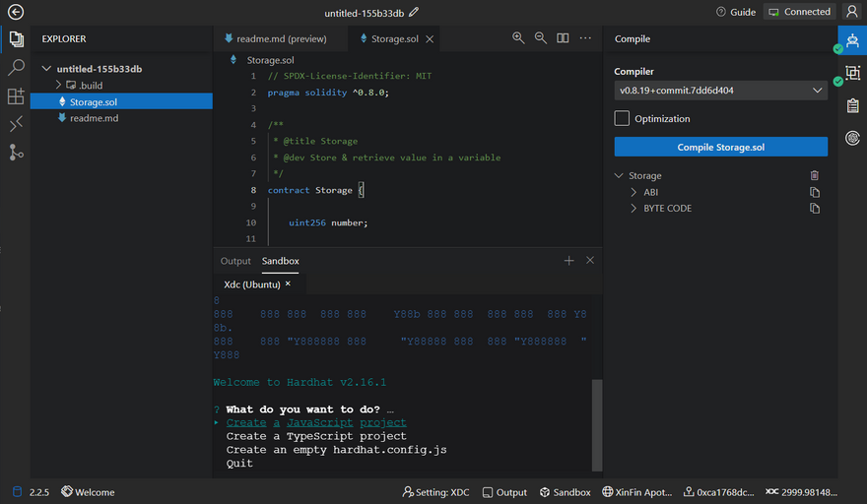Open the crossed-arrows icon in left sidebar
This screenshot has width=867, height=504.
point(16,124)
